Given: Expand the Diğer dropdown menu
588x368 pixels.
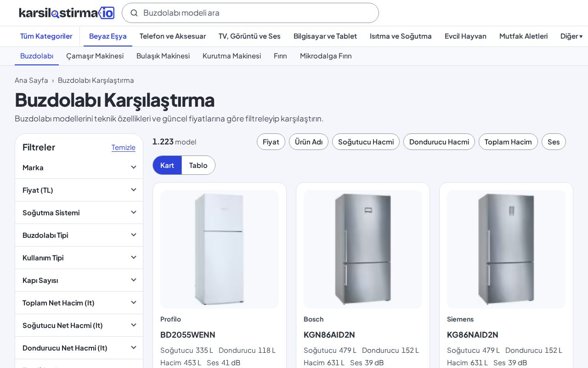Looking at the screenshot, I should pos(571,36).
